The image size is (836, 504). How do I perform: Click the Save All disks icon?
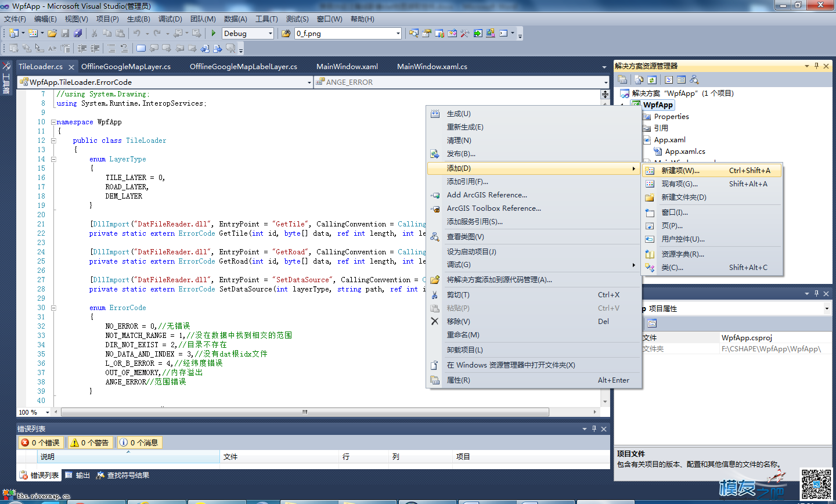click(x=78, y=33)
